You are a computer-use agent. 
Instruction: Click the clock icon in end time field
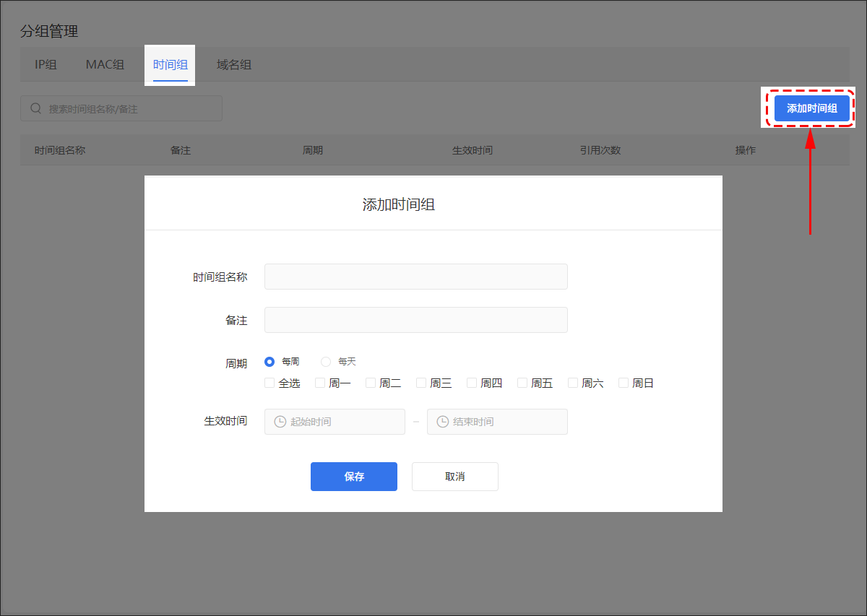pyautogui.click(x=442, y=422)
